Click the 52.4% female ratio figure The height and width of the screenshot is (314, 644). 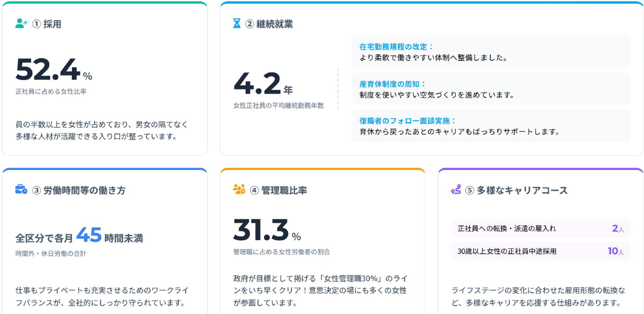(54, 70)
